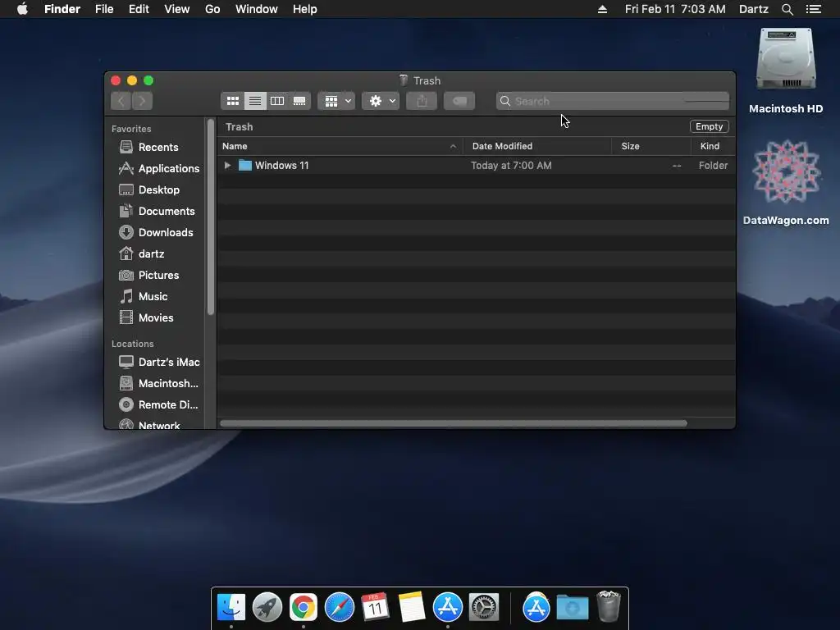The width and height of the screenshot is (840, 630).
Task: Open Applications in the sidebar
Action: 159,168
